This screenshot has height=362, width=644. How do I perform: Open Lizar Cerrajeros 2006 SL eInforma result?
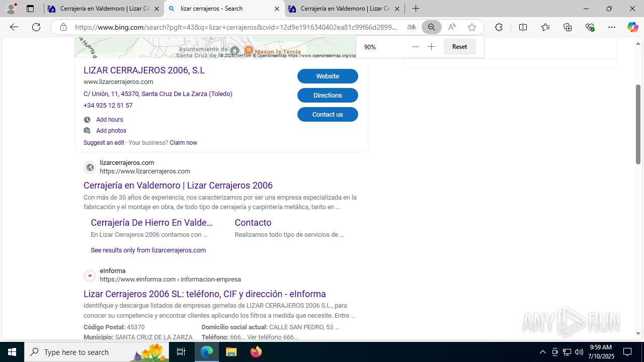(x=205, y=294)
